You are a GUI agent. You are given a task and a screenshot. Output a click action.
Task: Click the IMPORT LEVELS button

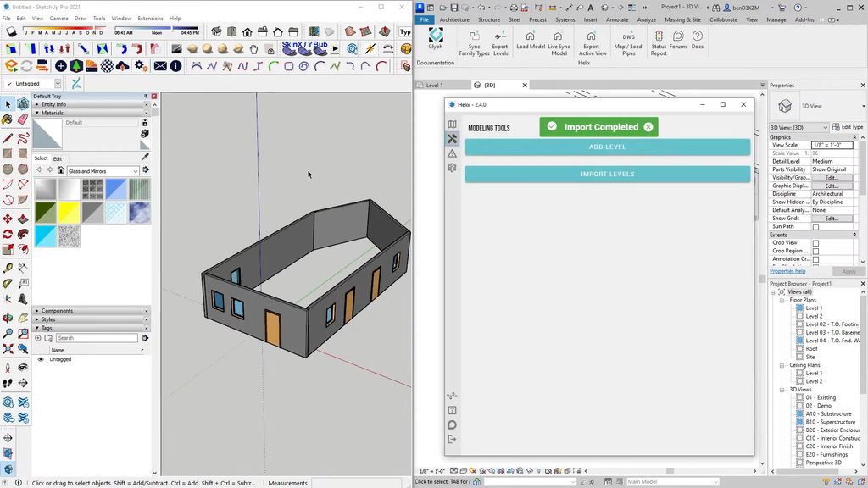(x=607, y=174)
